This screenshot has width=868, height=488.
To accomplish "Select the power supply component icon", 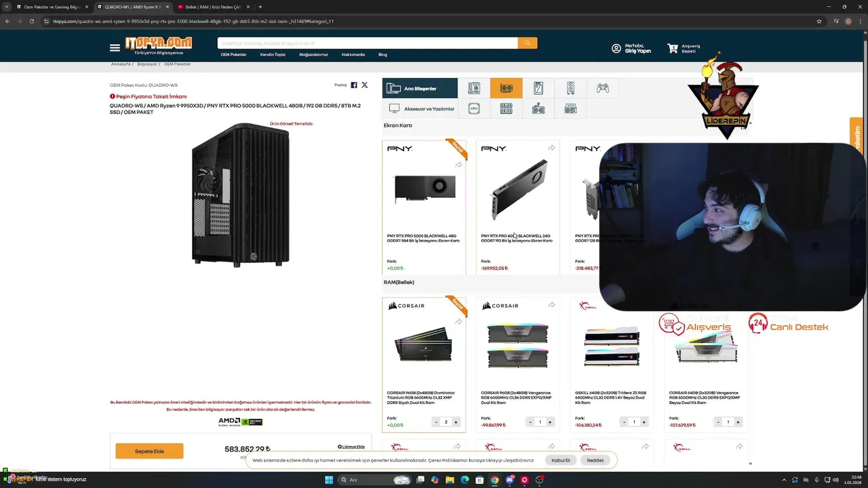I will 570,108.
